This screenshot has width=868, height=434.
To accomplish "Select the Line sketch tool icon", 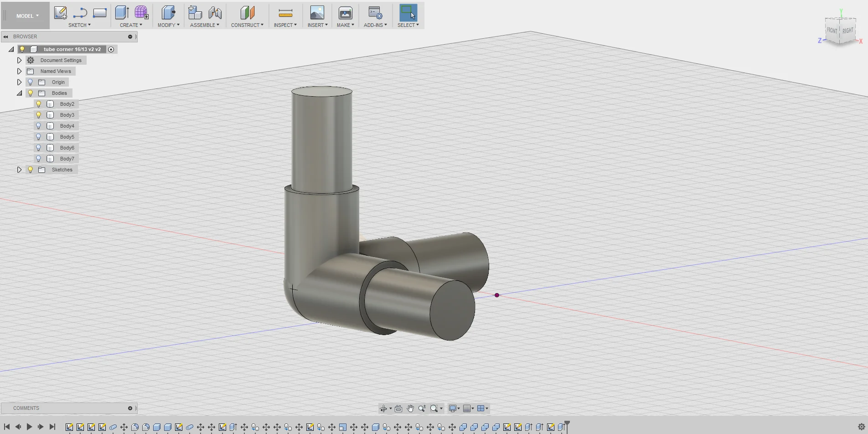I will click(80, 13).
